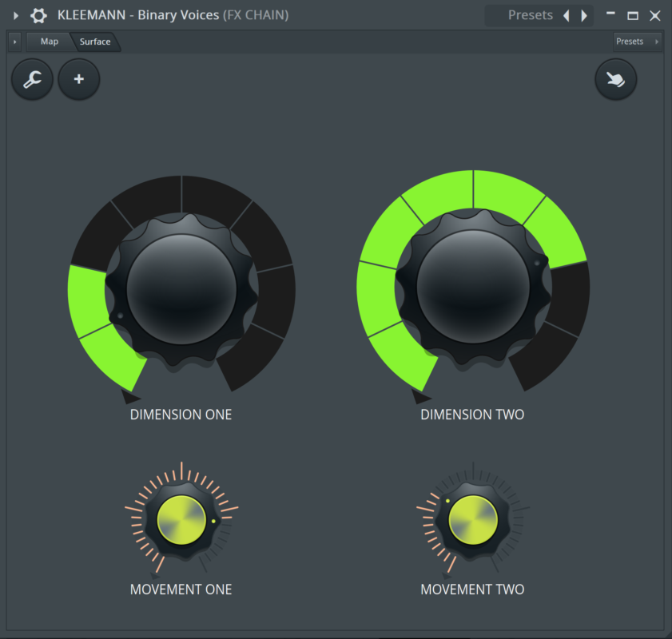Click the DIMENSION TWO text label
Image resolution: width=672 pixels, height=639 pixels.
tap(472, 415)
